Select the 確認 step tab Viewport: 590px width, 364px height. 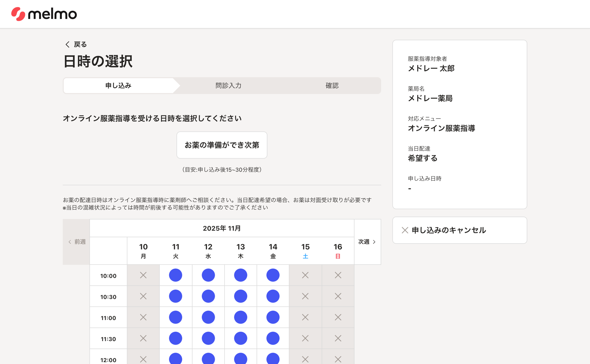coord(332,86)
